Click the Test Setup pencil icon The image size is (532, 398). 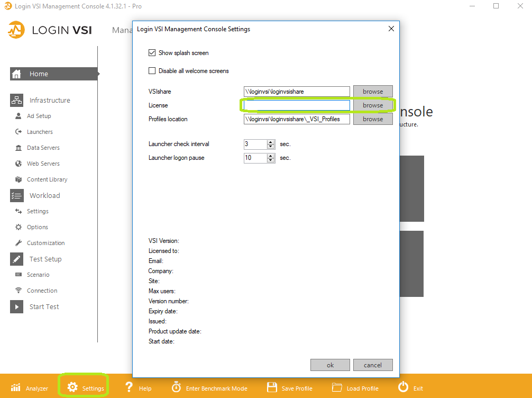point(16,259)
